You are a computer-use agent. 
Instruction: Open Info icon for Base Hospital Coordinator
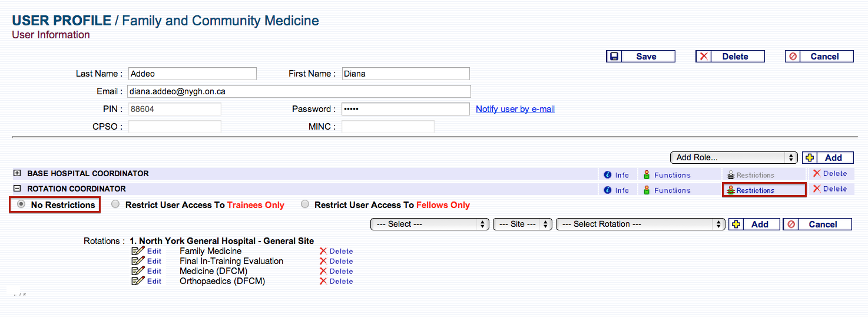[608, 175]
